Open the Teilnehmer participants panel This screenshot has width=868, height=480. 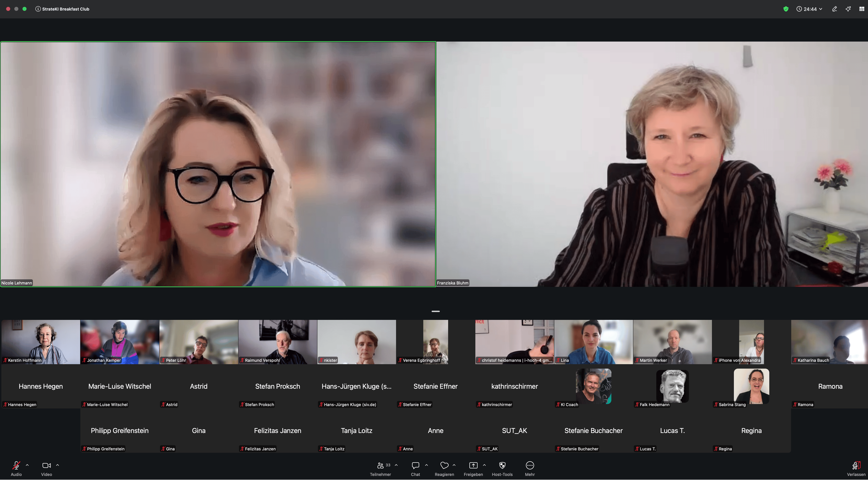pyautogui.click(x=380, y=469)
